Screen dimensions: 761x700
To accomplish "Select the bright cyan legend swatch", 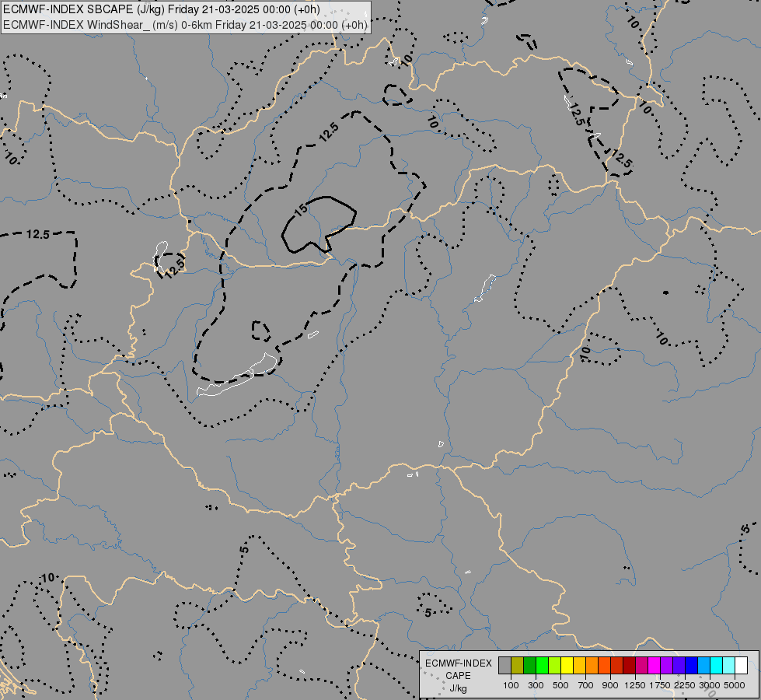I will coord(717,665).
